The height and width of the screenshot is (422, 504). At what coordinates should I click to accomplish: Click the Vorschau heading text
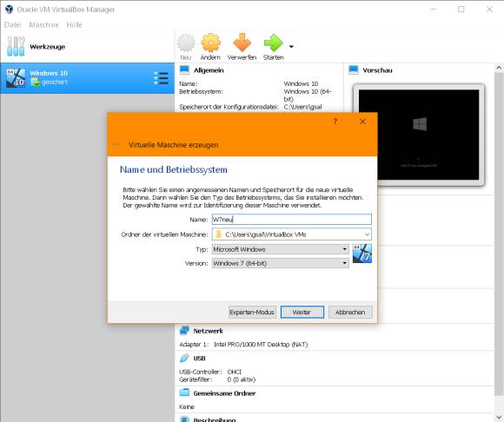[x=377, y=70]
